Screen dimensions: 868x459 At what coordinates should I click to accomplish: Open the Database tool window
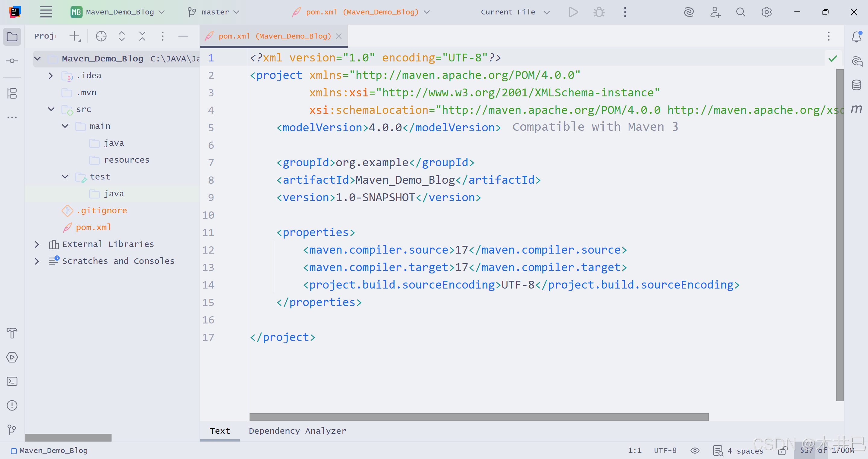856,85
